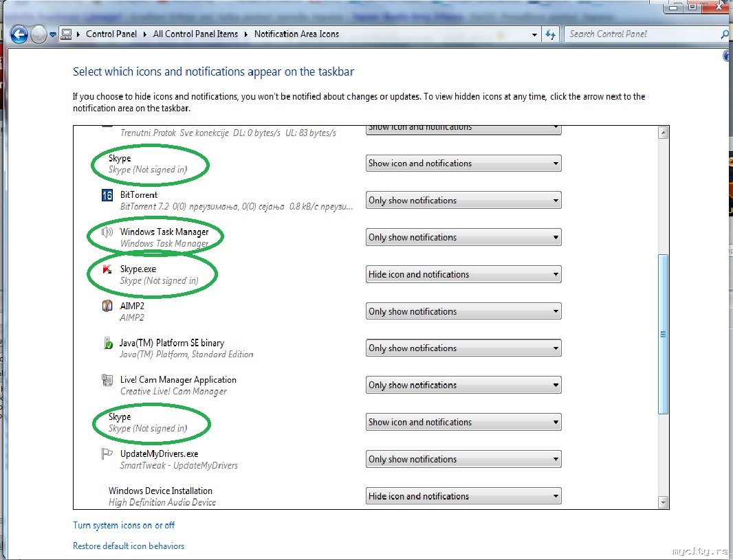This screenshot has height=560, width=733.
Task: Click Java(TM) Platform, Standard Edition description
Action: (x=186, y=355)
